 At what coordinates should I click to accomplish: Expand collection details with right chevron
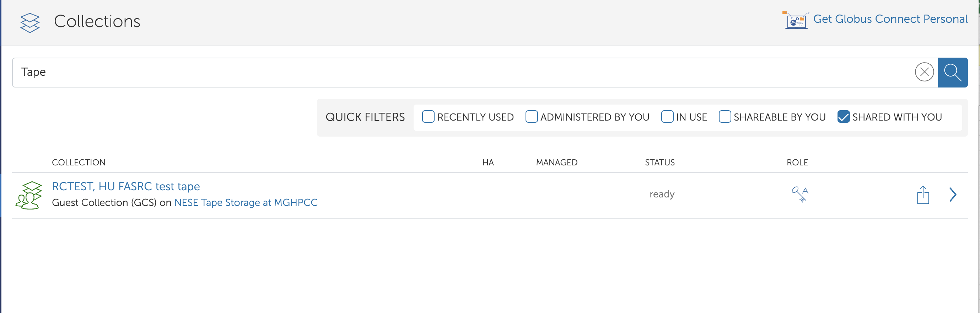coord(953,195)
